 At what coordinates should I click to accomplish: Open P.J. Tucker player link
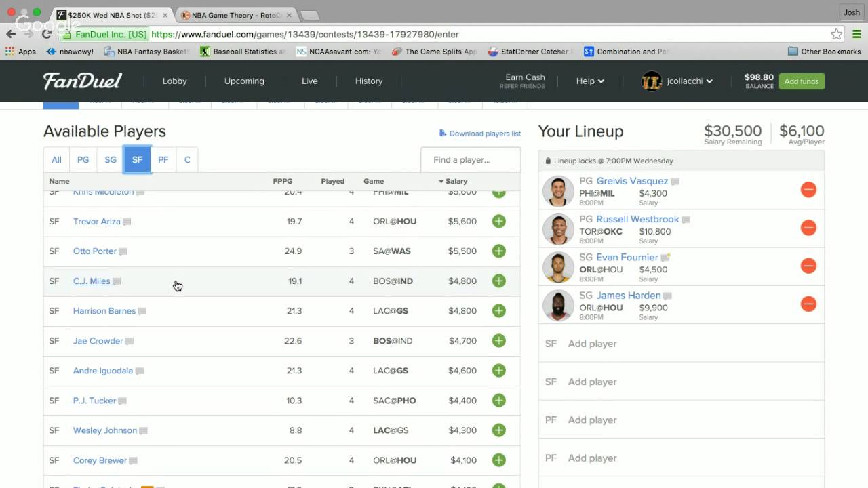[x=94, y=401]
